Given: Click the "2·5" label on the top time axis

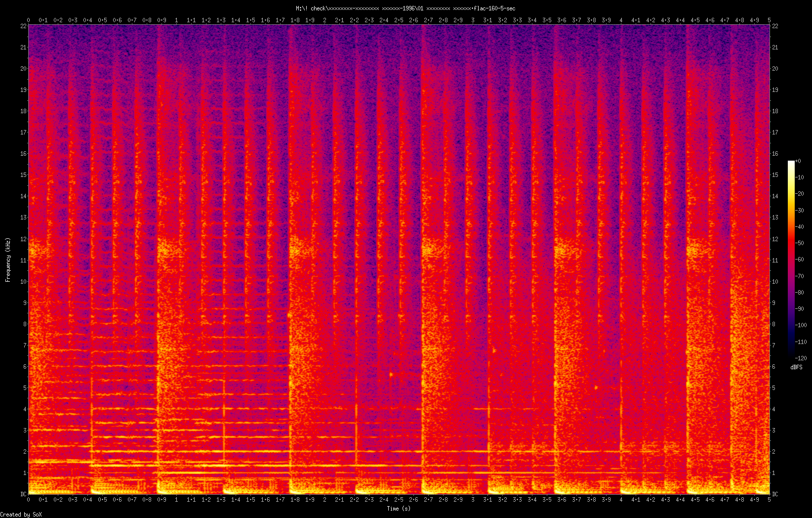Looking at the screenshot, I should click(399, 20).
